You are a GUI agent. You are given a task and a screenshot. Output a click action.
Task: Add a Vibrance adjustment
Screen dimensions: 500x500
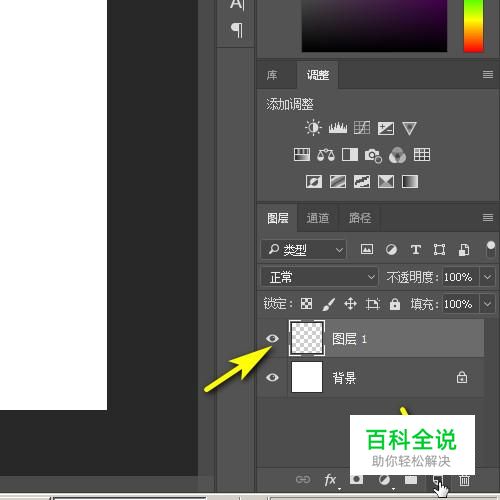pos(409,128)
